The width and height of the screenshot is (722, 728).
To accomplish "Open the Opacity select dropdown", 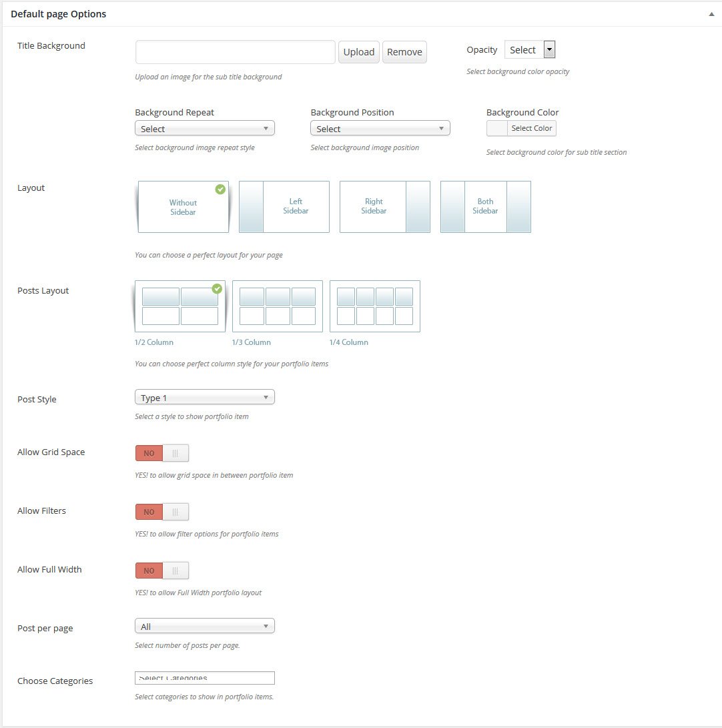I will 530,50.
